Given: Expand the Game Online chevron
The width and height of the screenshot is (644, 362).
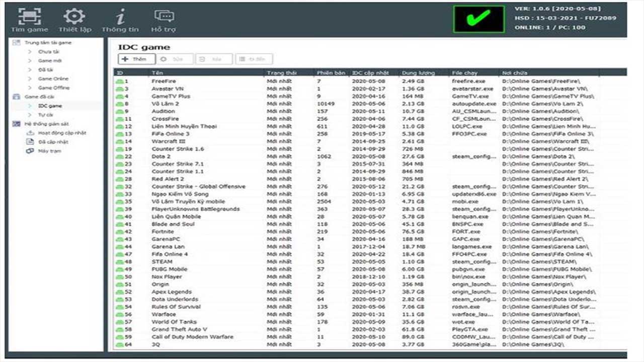Looking at the screenshot, I should click(x=30, y=79).
